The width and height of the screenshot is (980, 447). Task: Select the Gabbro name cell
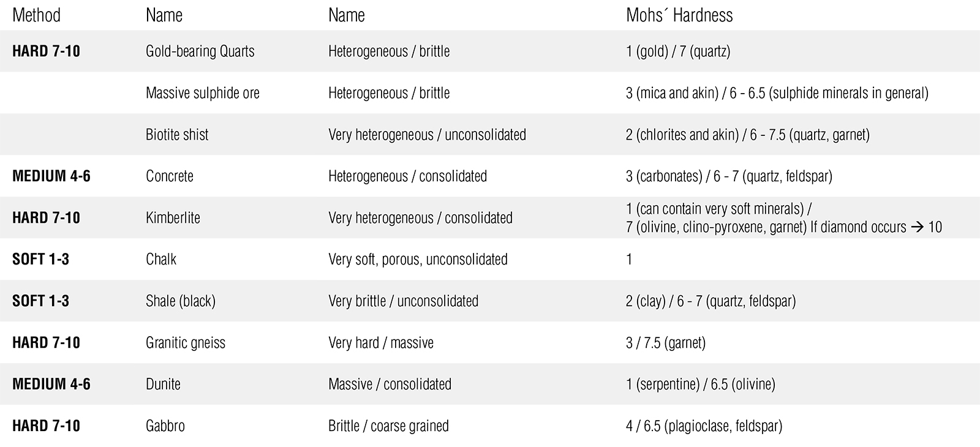click(x=165, y=426)
